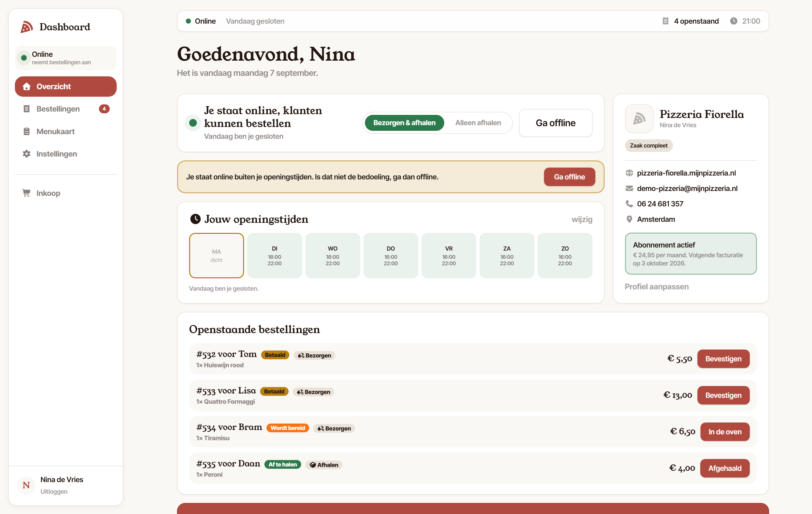The height and width of the screenshot is (514, 812).
Task: Open the Overzicht menu item
Action: click(66, 87)
